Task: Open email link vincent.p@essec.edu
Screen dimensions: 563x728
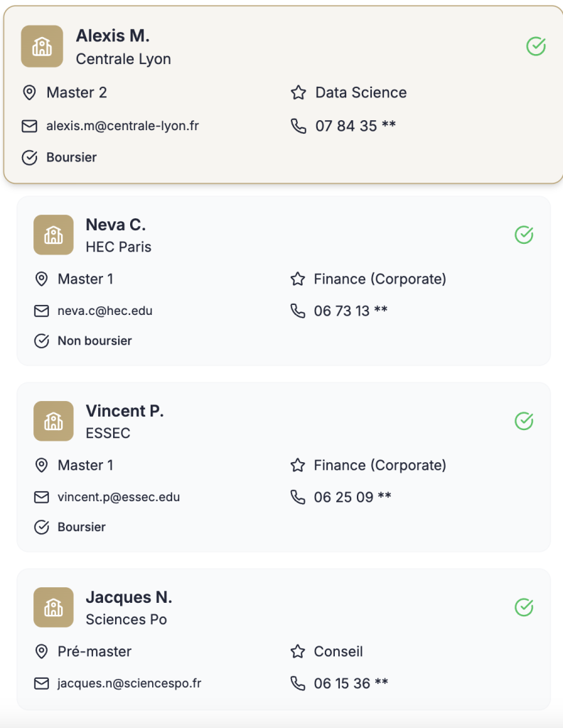Action: (x=118, y=497)
